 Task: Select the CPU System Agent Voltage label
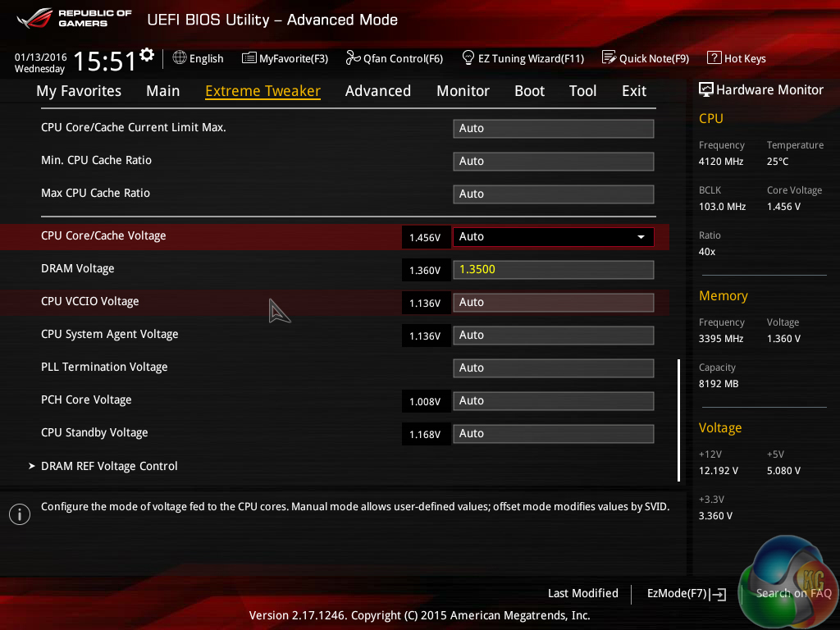pos(110,335)
